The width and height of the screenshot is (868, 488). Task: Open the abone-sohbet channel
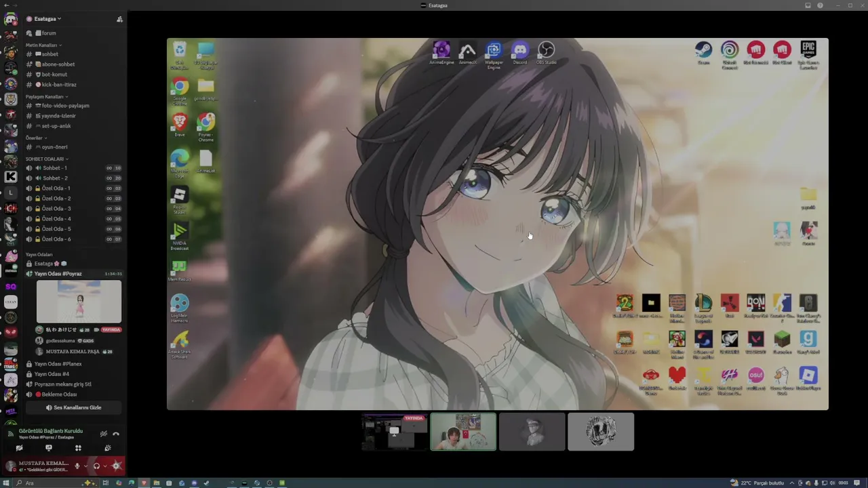pos(73,64)
